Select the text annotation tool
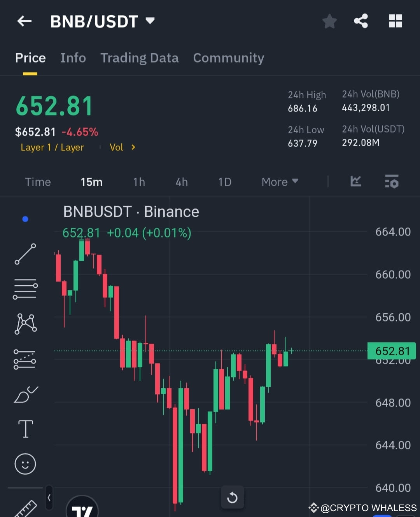The image size is (420, 517). click(25, 429)
